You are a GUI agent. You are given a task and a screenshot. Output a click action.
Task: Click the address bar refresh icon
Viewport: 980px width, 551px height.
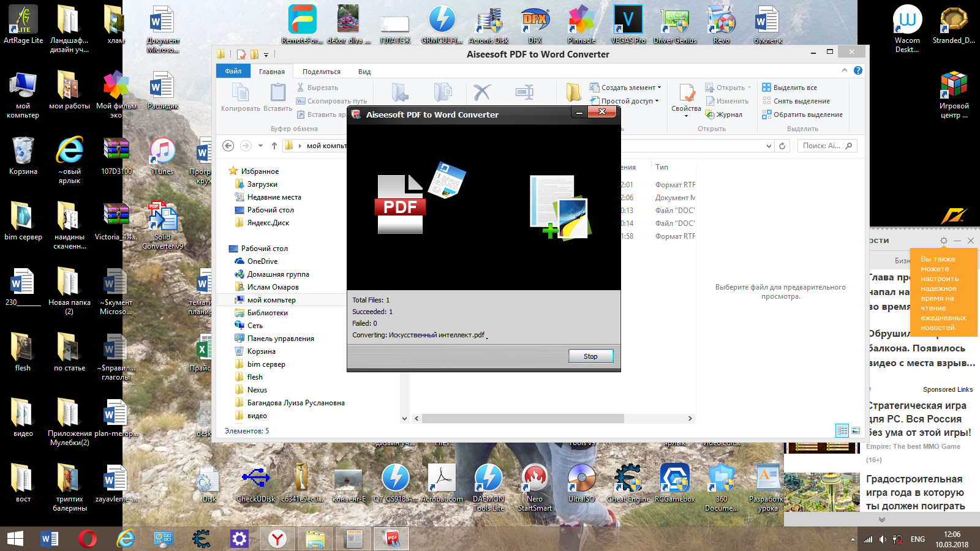pos(782,146)
